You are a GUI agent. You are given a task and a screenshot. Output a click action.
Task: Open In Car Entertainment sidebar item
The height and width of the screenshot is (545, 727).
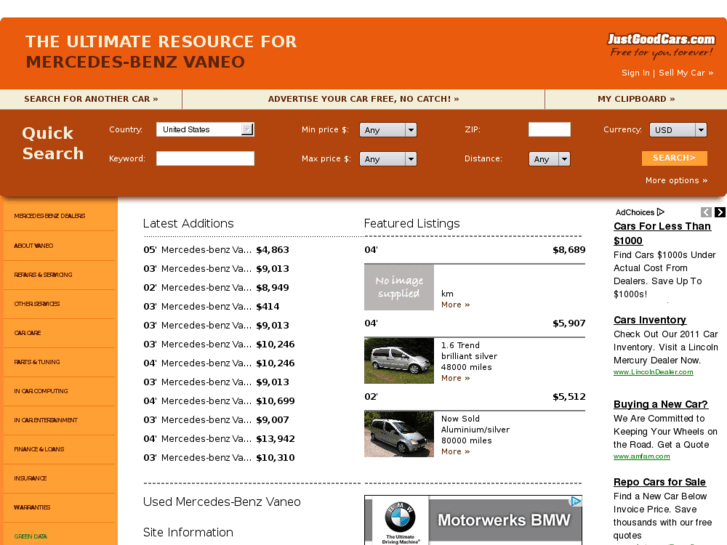(46, 420)
